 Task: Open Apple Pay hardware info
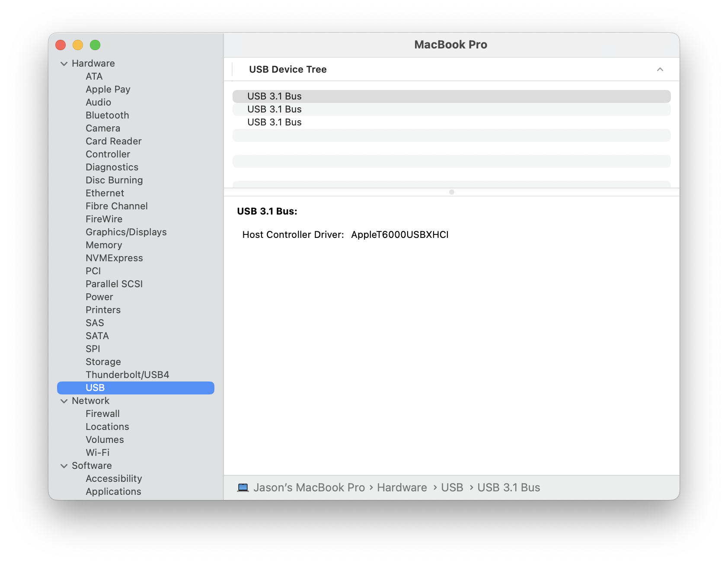coord(108,90)
